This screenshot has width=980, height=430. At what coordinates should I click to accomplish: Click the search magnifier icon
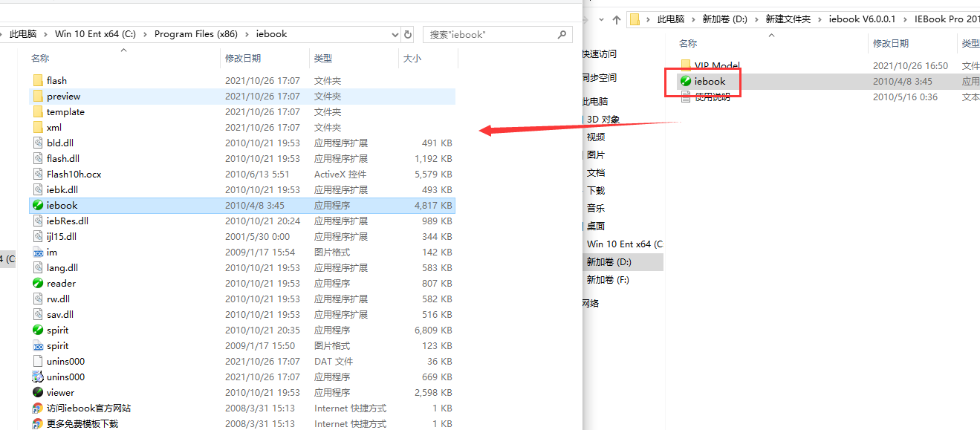[x=561, y=34]
